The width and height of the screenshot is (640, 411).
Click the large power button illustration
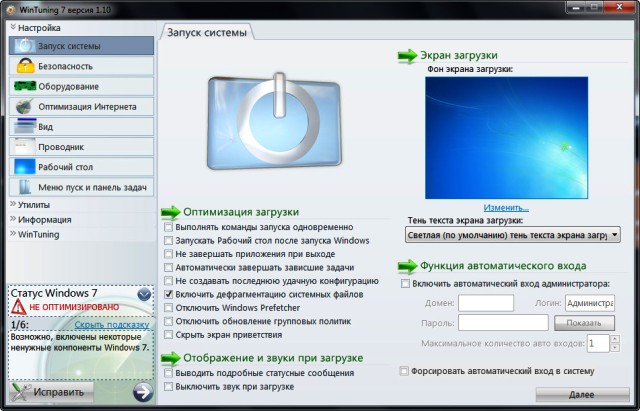274,121
